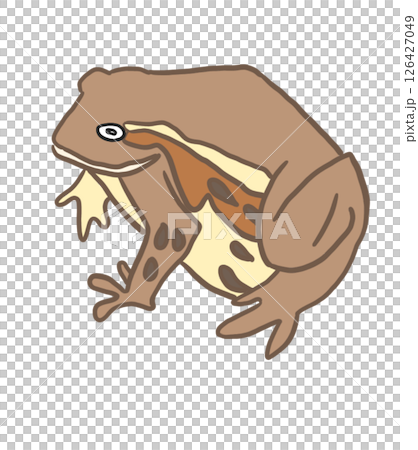
Task: Click the PIXTA watermark text
Action: pyautogui.click(x=233, y=226)
